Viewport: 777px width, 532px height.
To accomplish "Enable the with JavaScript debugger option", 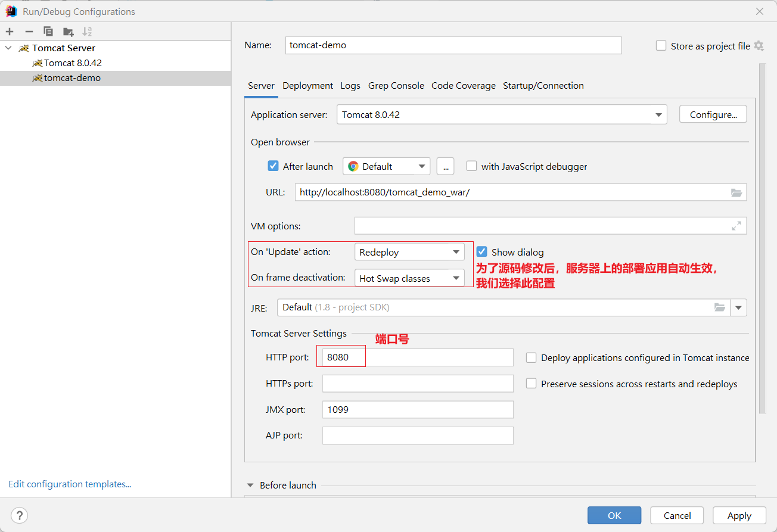I will click(471, 166).
